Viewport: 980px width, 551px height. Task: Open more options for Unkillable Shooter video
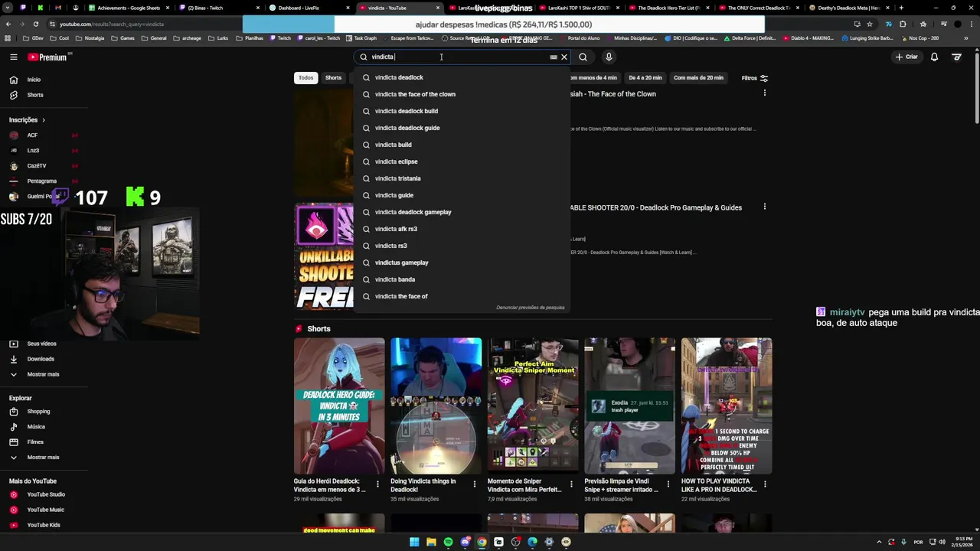(x=764, y=207)
